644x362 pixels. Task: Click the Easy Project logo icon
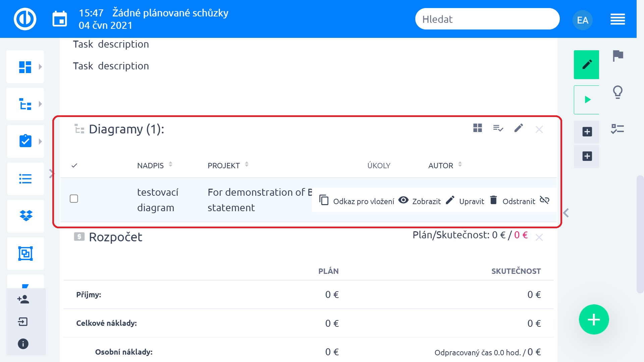point(25,19)
